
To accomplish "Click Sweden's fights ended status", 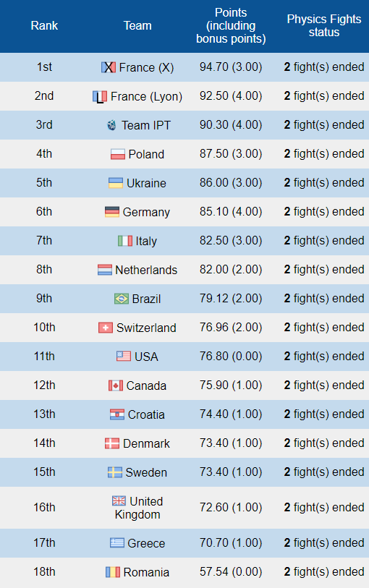I will coord(324,472).
